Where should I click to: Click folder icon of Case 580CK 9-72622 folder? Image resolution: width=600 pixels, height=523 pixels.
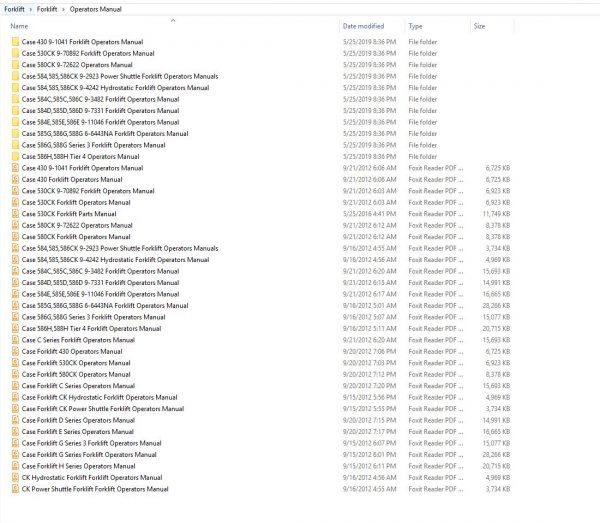tap(15, 65)
